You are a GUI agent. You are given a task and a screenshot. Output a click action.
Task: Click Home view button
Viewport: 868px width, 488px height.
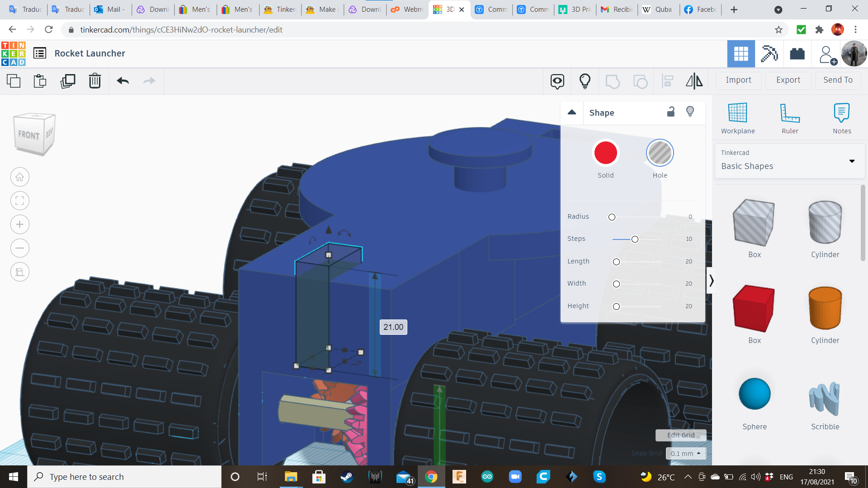[x=20, y=177]
